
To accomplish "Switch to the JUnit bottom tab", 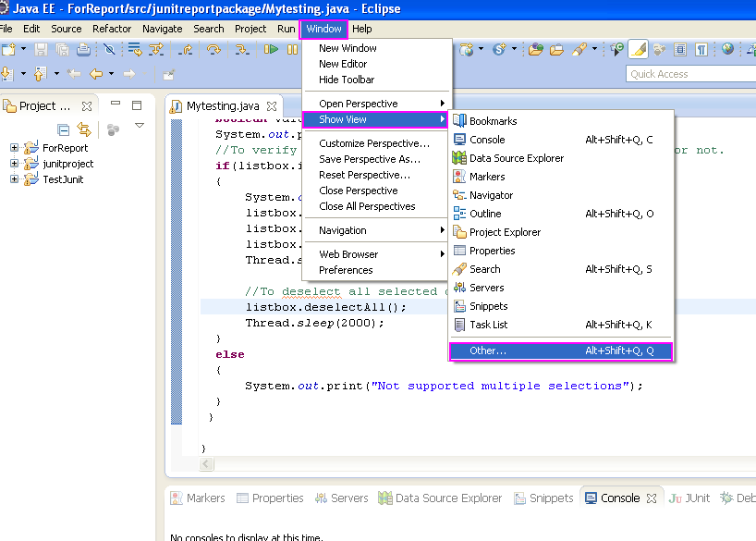I will pyautogui.click(x=689, y=498).
